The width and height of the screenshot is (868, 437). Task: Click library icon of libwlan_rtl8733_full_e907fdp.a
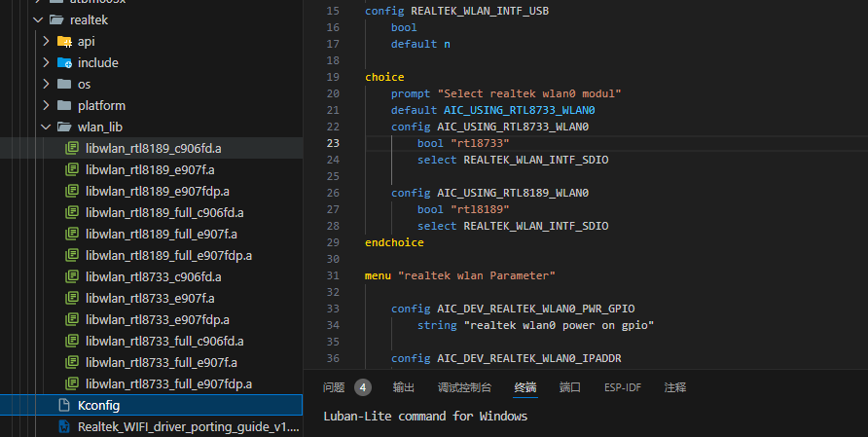72,383
